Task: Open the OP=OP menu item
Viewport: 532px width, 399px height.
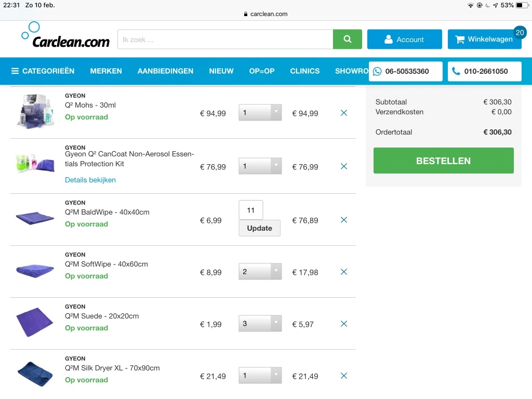Action: click(262, 71)
